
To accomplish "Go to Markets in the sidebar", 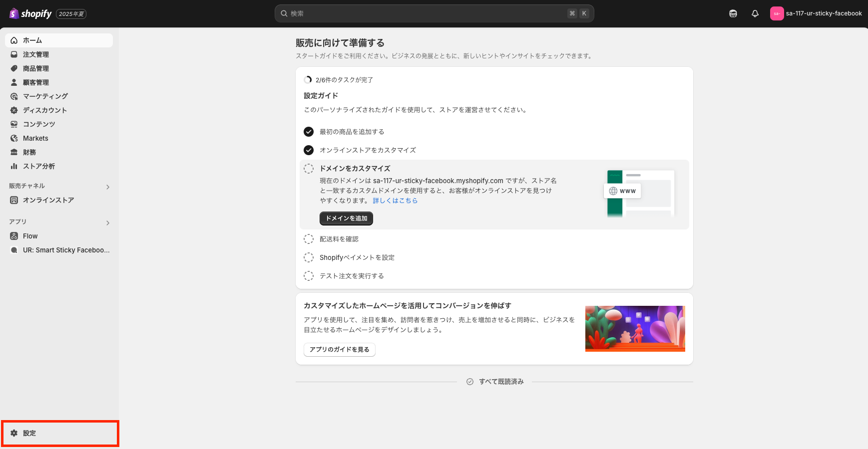I will pos(35,138).
